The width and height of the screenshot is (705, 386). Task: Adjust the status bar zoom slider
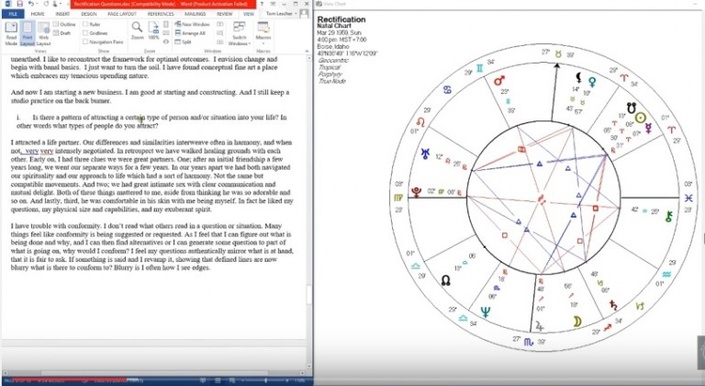pyautogui.click(x=265, y=381)
